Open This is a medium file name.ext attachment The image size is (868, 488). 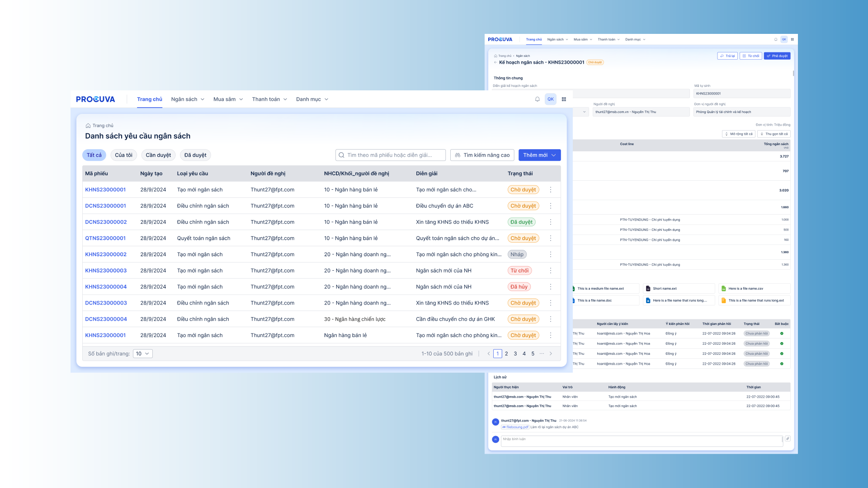(606, 289)
